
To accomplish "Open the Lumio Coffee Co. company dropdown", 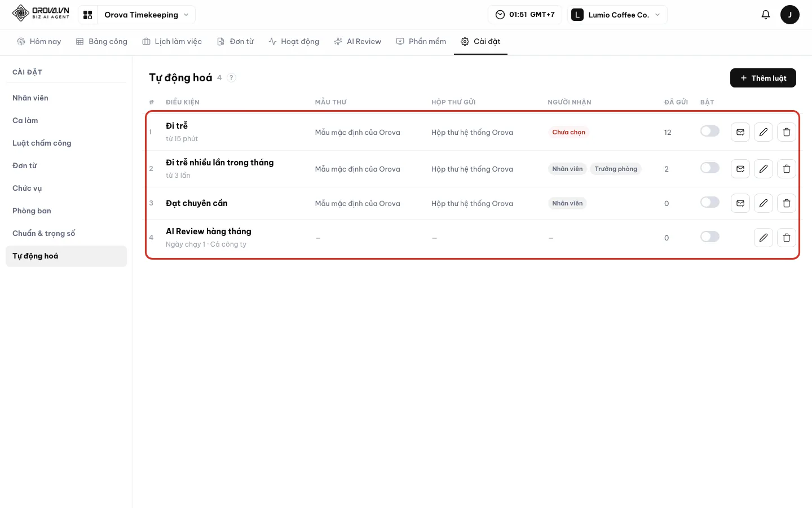I will [x=617, y=15].
